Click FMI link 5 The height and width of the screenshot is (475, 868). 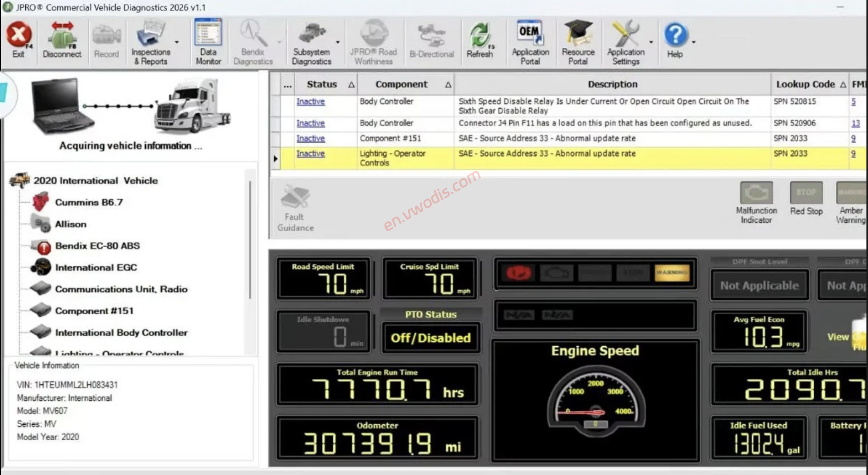click(x=854, y=101)
